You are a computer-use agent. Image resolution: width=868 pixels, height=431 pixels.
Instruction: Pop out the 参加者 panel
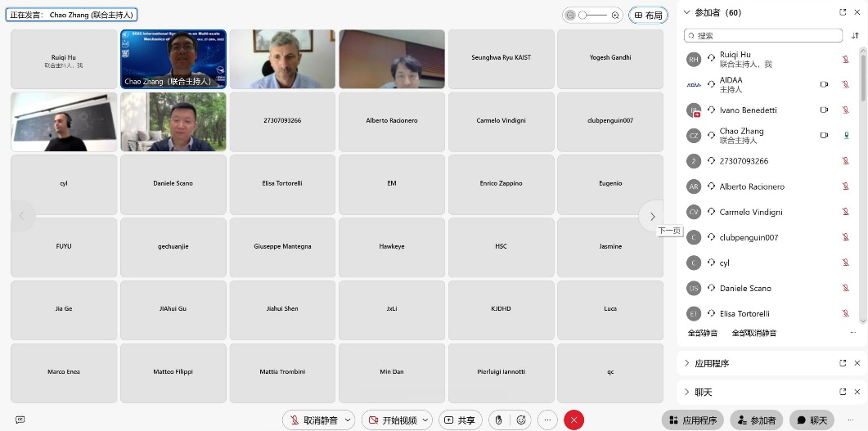click(x=843, y=12)
